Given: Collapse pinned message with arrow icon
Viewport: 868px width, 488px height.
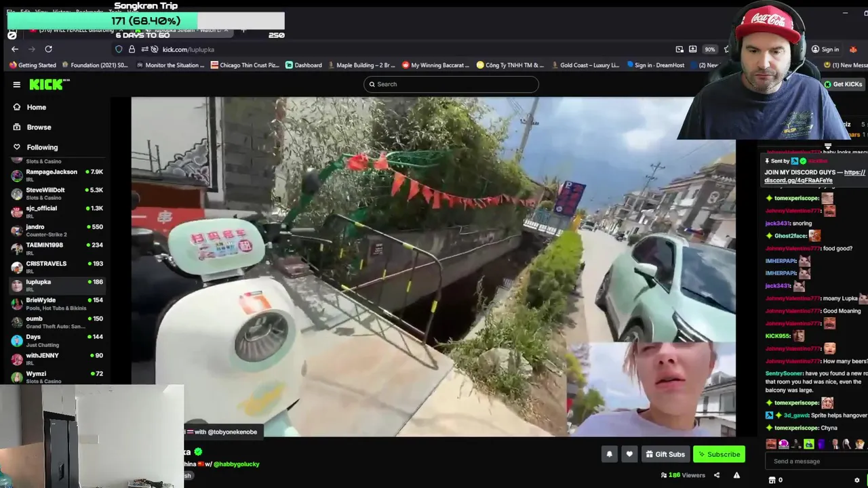Looking at the screenshot, I should coord(828,146).
